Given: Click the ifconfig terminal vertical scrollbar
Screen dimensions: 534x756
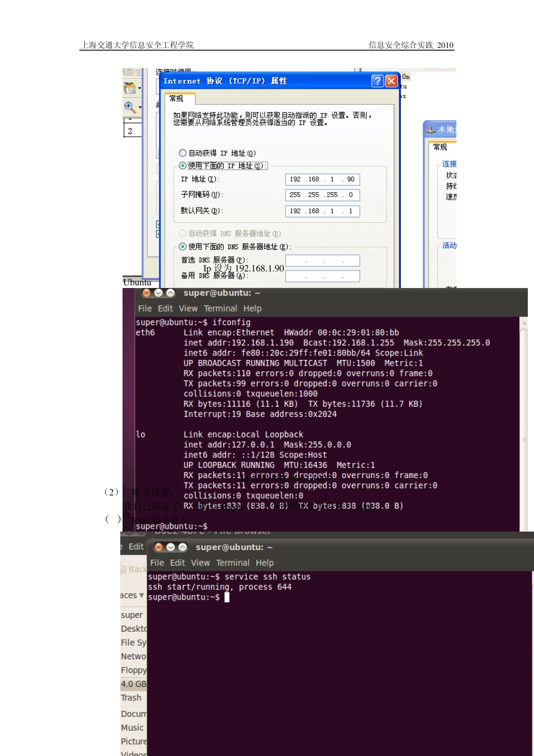Looking at the screenshot, I should click(524, 424).
